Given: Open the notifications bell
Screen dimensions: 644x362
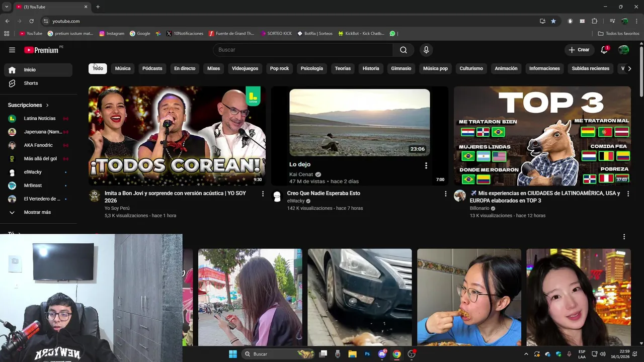Looking at the screenshot, I should click(604, 50).
